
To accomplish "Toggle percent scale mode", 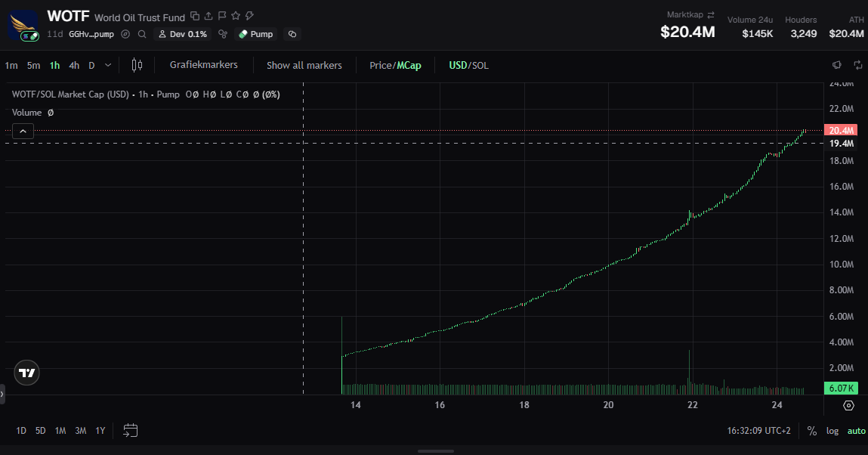I will 812,431.
